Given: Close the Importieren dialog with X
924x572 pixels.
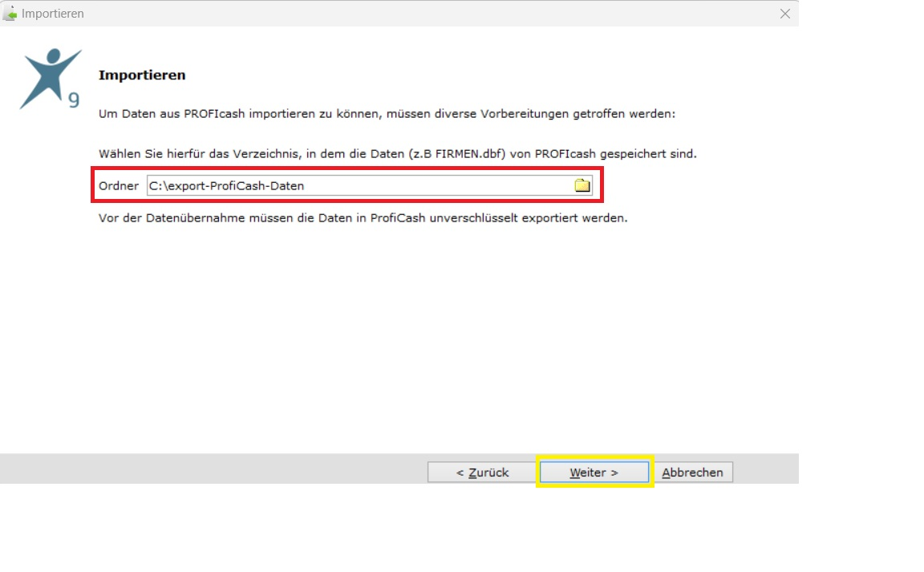Looking at the screenshot, I should (785, 14).
